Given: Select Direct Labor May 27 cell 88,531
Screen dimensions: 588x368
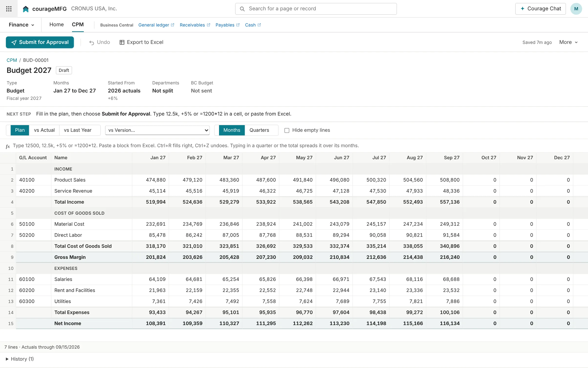Looking at the screenshot, I should (297, 235).
